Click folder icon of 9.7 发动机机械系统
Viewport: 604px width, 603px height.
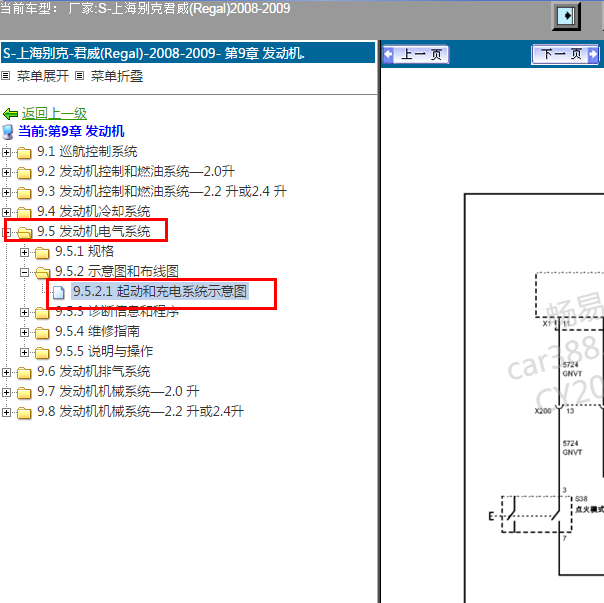coord(24,393)
